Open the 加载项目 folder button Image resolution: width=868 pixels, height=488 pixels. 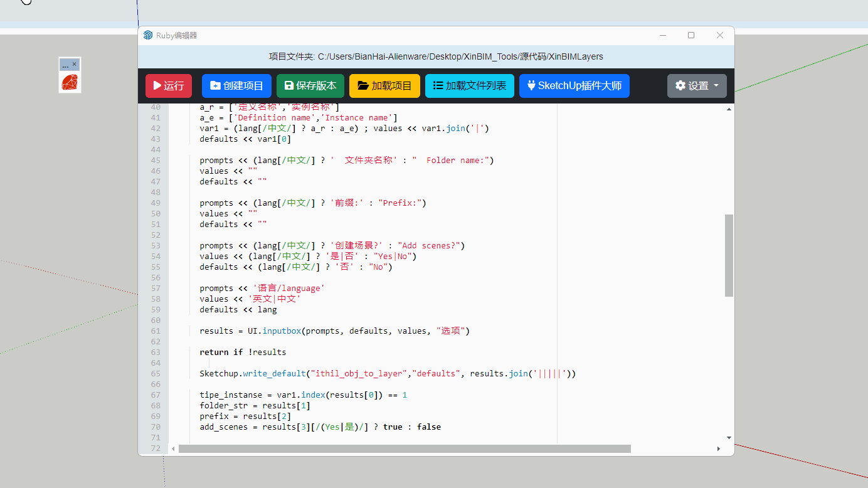[x=384, y=86]
